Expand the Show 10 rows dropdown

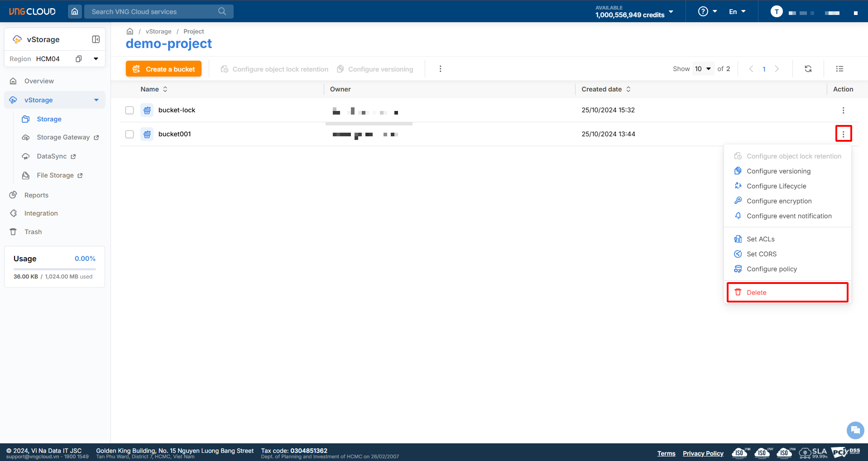[703, 69]
